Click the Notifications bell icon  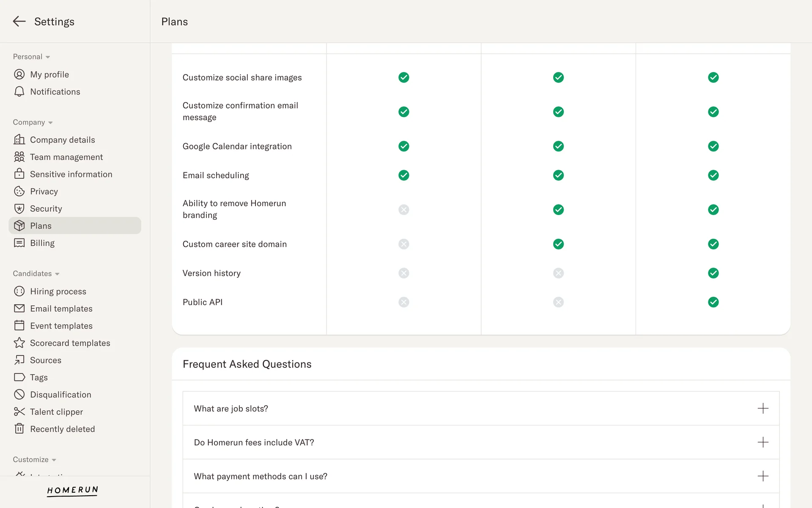point(19,92)
